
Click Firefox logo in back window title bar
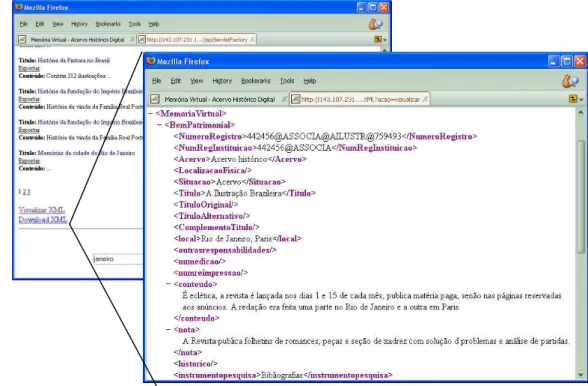(19, 7)
